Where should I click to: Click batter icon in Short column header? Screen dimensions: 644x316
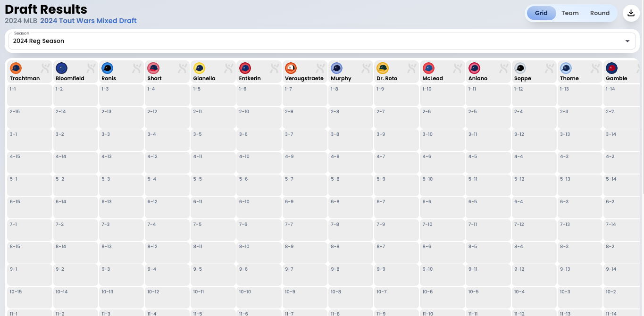point(183,68)
